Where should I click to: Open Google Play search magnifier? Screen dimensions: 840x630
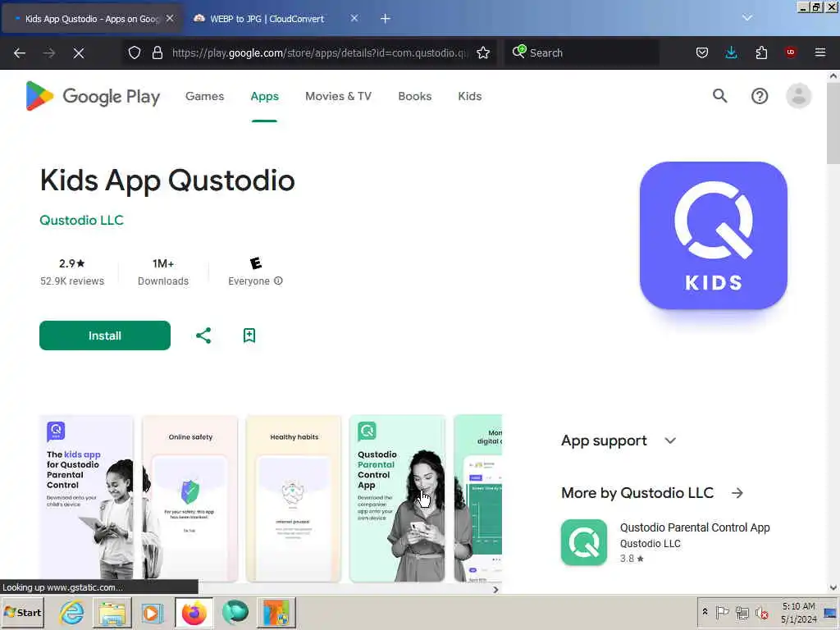tap(720, 96)
